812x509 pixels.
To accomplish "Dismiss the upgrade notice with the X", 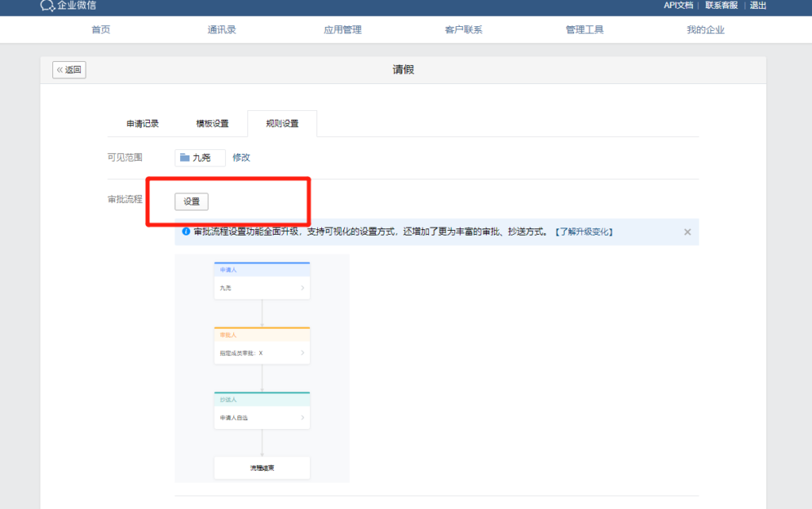I will 688,232.
